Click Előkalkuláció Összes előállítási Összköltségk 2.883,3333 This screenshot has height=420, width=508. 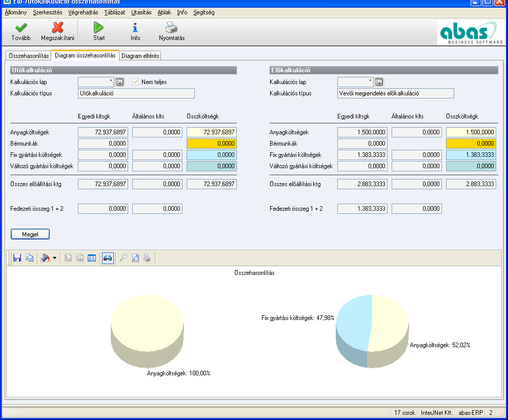click(471, 184)
